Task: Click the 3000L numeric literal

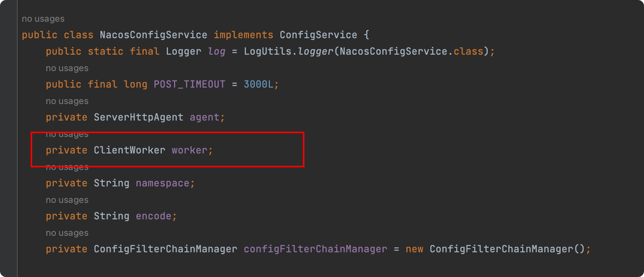Action: (x=258, y=84)
